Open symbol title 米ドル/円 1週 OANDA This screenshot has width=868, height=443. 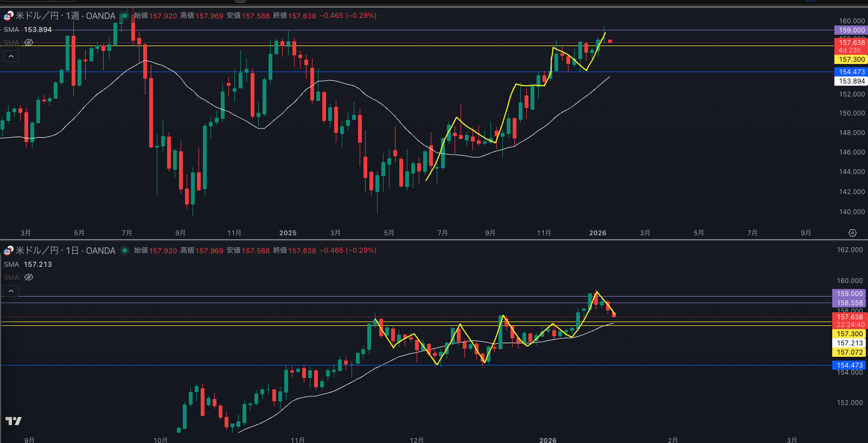click(x=65, y=16)
